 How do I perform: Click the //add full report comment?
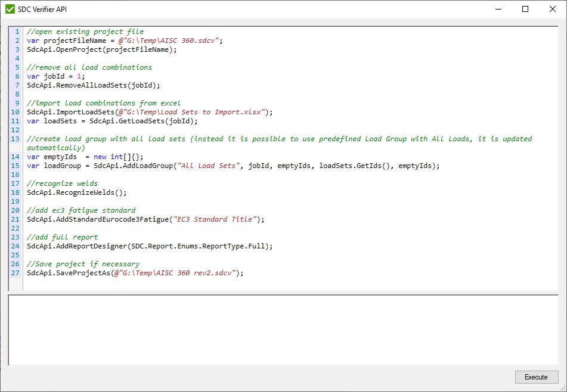coord(60,237)
